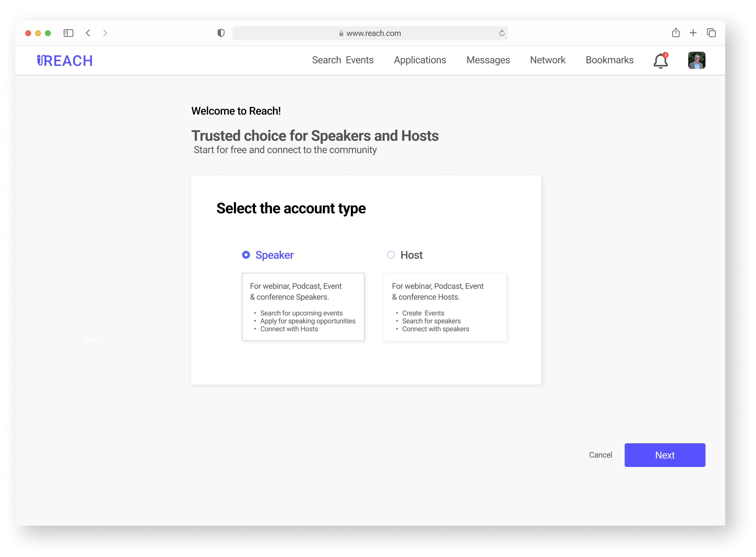The height and width of the screenshot is (557, 756).
Task: Show tab overview icon
Action: [x=711, y=33]
